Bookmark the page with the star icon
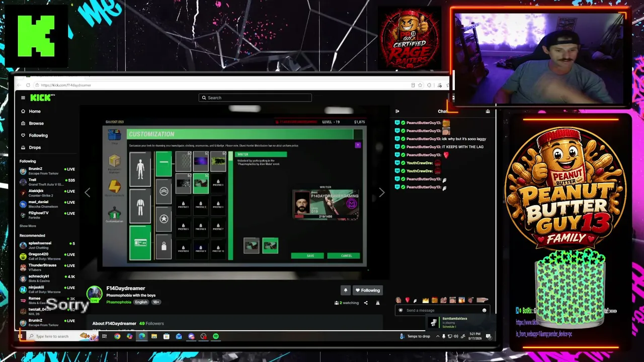Image resolution: width=644 pixels, height=362 pixels. tap(421, 85)
